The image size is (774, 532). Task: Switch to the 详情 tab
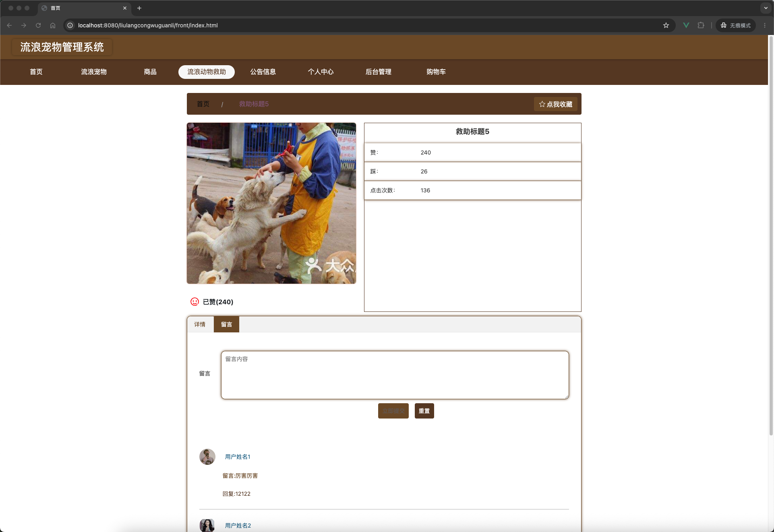[x=200, y=324]
